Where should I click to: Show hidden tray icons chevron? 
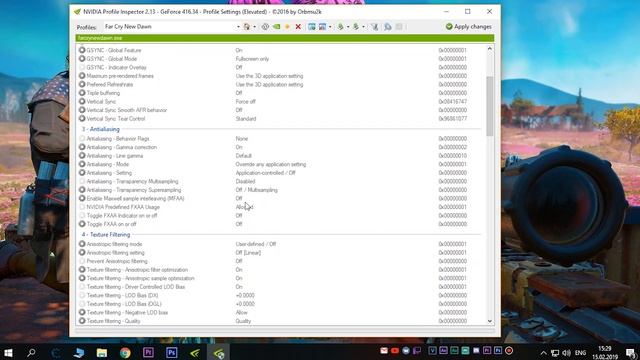[543, 353]
